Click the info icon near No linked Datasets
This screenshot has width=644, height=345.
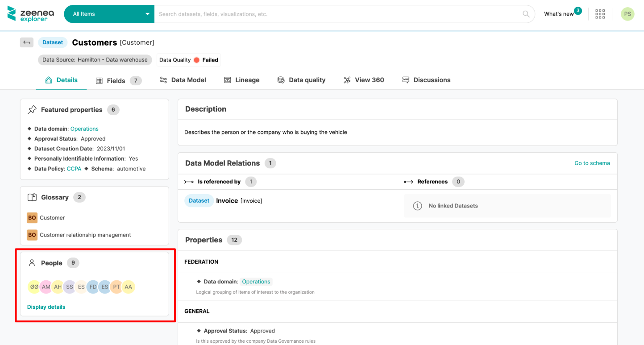[417, 206]
